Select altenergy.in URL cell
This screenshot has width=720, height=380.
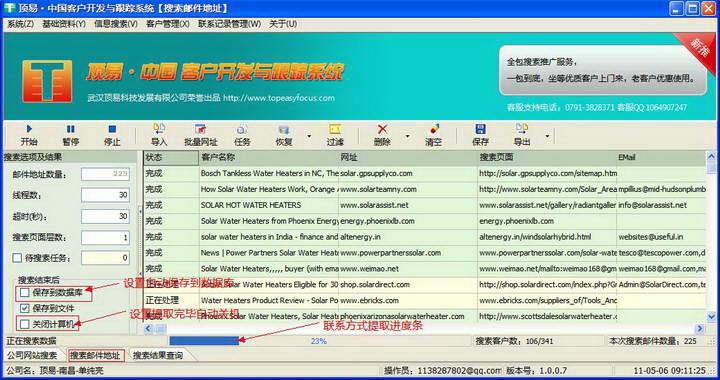click(408, 237)
